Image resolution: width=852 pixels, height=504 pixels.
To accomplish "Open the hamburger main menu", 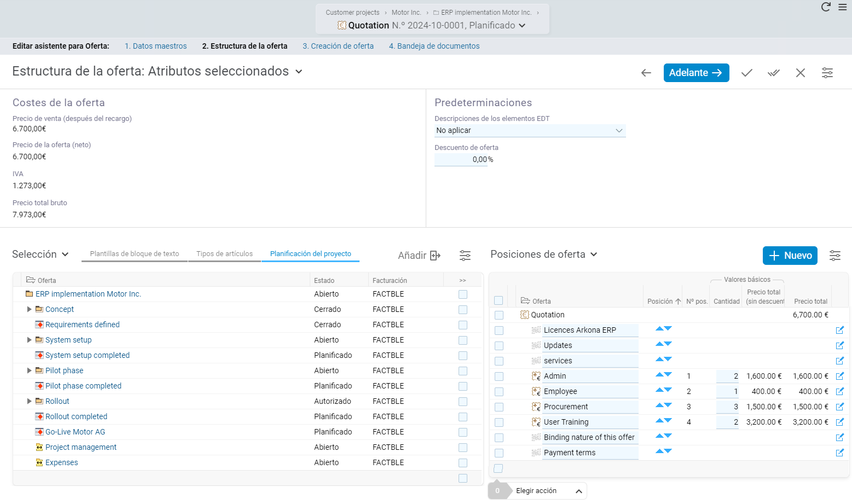I will click(843, 7).
